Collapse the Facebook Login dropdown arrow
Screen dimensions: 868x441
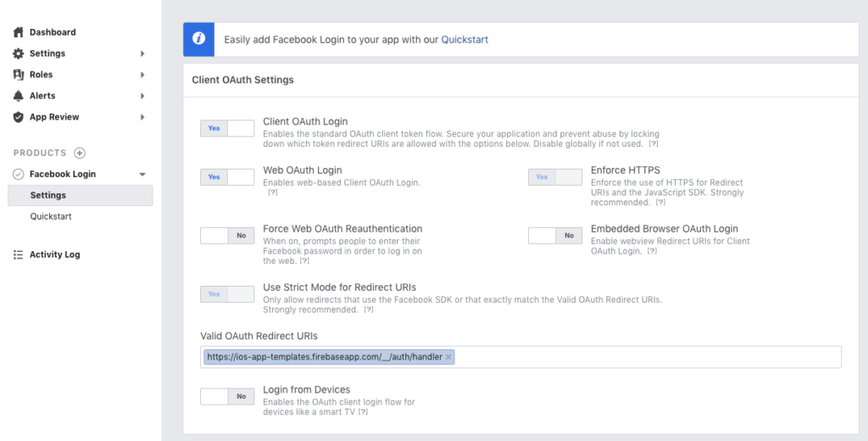[x=142, y=174]
